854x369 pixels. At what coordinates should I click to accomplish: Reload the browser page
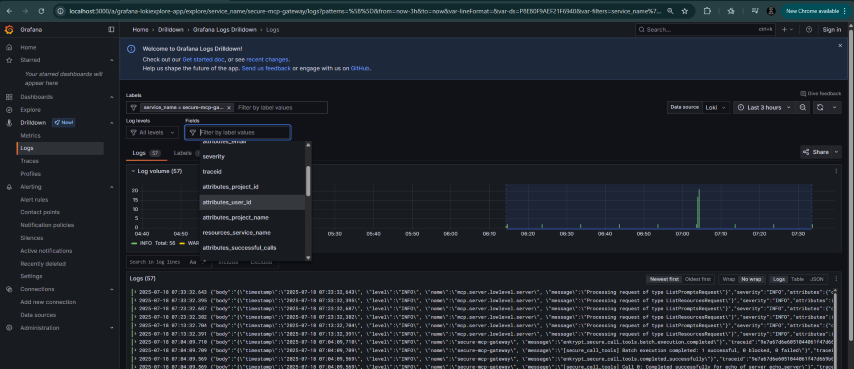point(41,11)
